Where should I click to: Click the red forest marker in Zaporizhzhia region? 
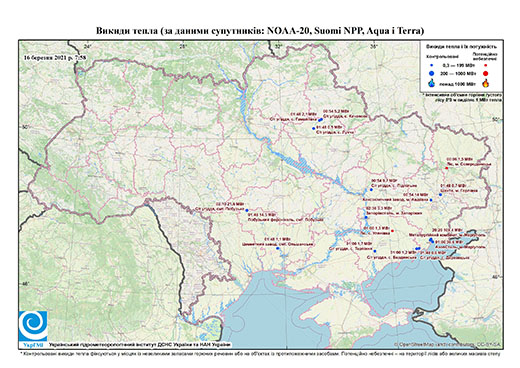(x=392, y=231)
